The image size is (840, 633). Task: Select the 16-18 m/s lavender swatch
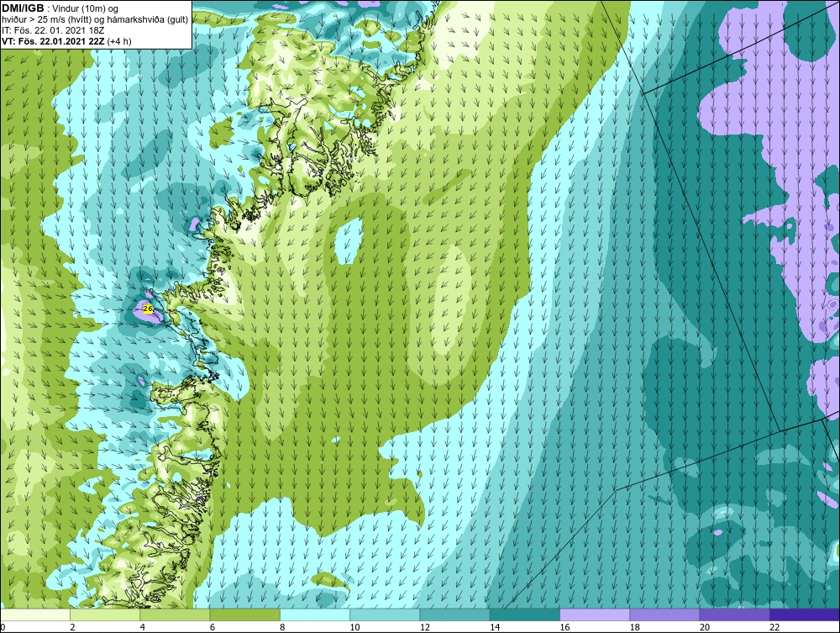click(x=595, y=615)
